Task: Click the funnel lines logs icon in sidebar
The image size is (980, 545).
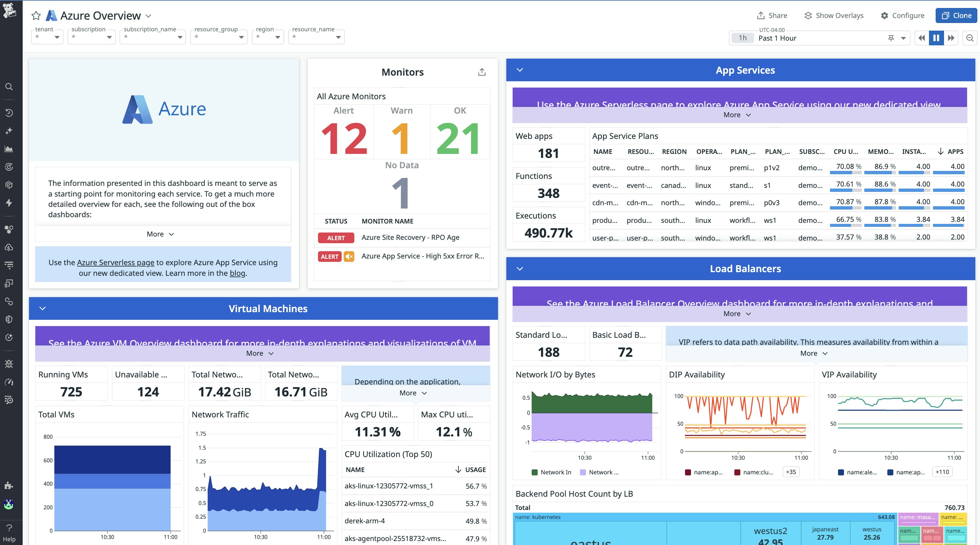Action: coord(9,265)
